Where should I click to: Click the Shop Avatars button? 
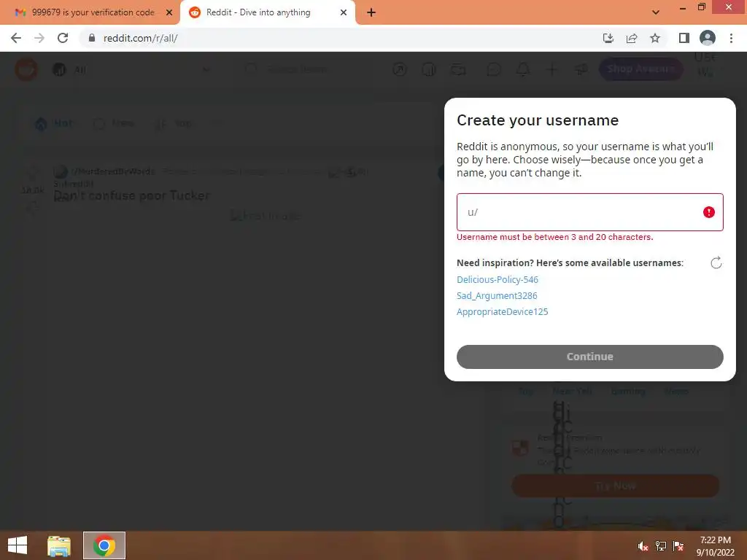[640, 69]
